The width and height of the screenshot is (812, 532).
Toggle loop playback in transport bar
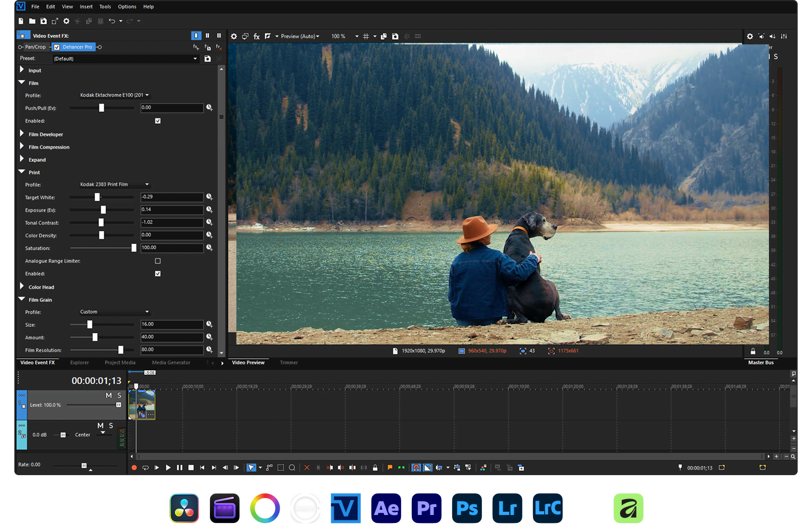(145, 468)
